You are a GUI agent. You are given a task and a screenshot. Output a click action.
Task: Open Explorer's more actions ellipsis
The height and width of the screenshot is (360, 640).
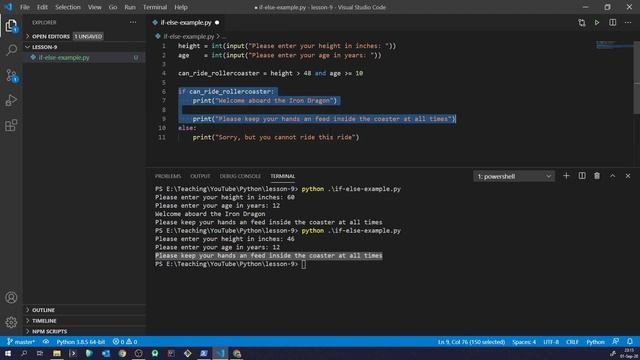pos(133,22)
